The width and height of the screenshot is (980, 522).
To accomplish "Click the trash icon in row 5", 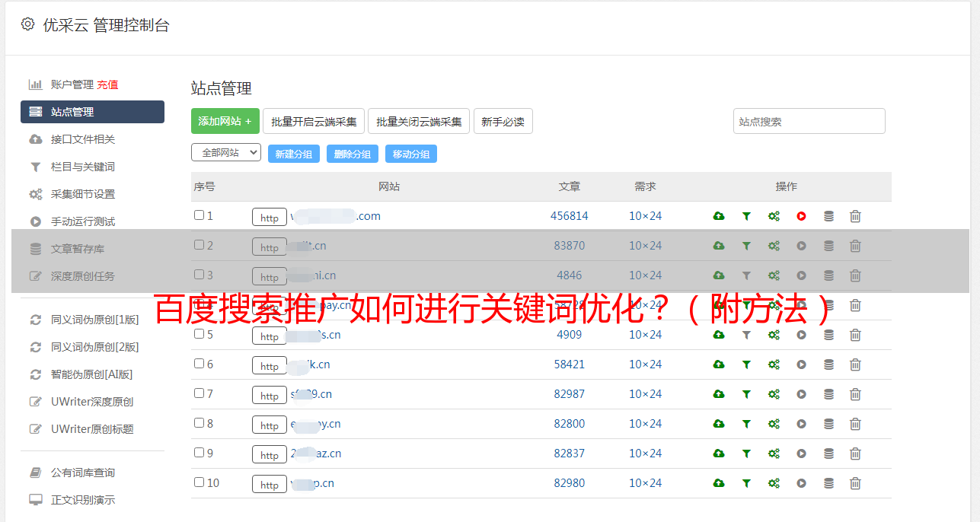I will [855, 335].
